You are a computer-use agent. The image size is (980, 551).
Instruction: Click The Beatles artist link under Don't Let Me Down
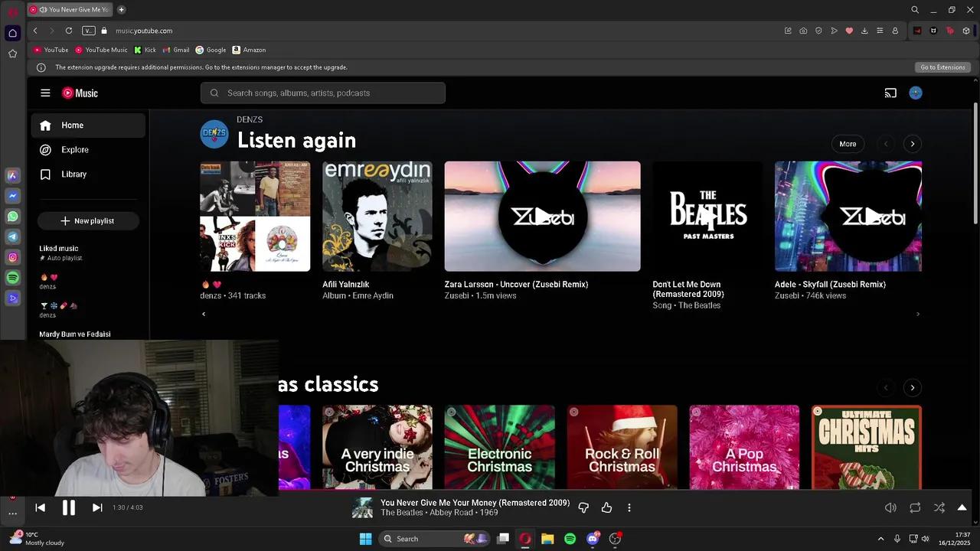coord(697,305)
